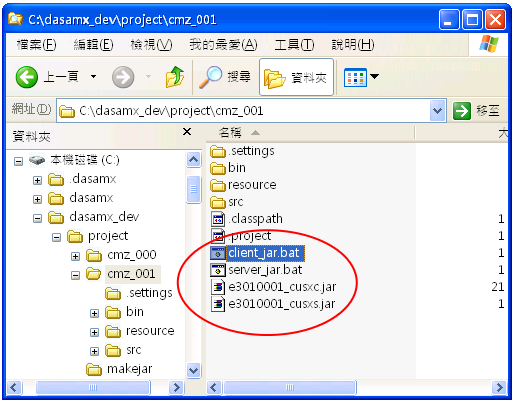
Task: Click the green Back arrow icon
Action: tap(27, 77)
